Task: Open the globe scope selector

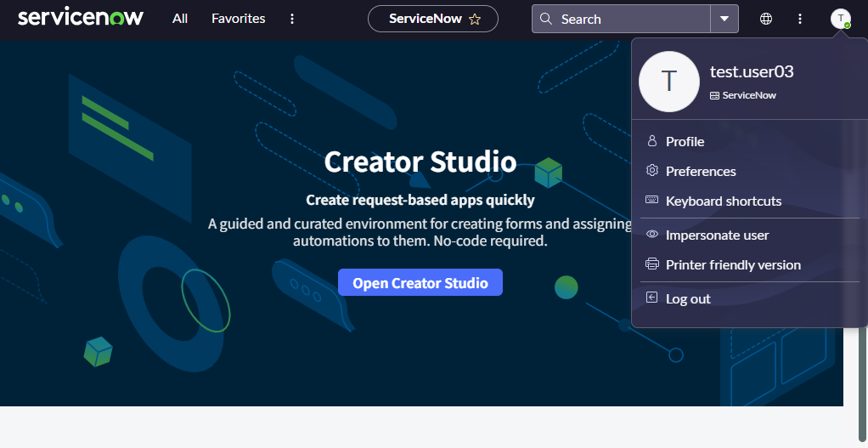Action: click(765, 19)
